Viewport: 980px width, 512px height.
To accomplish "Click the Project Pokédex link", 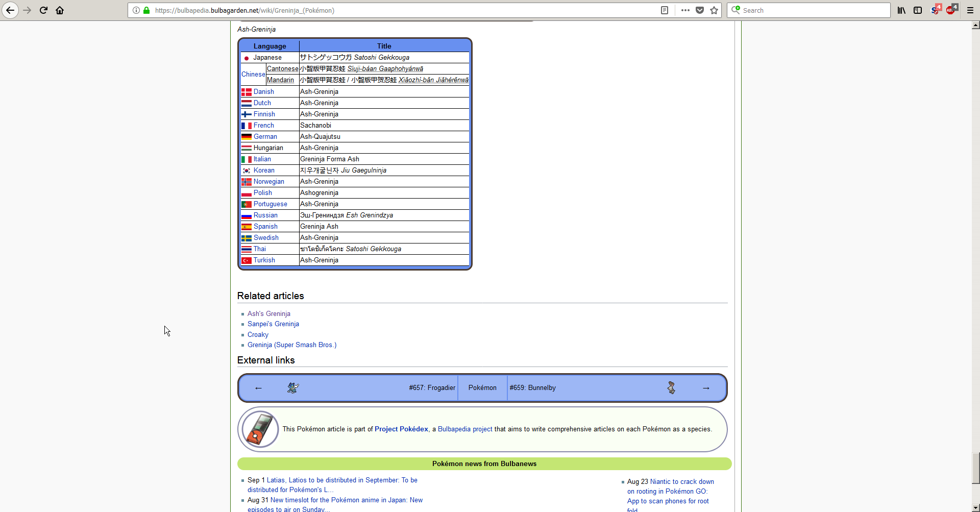I will tap(401, 429).
